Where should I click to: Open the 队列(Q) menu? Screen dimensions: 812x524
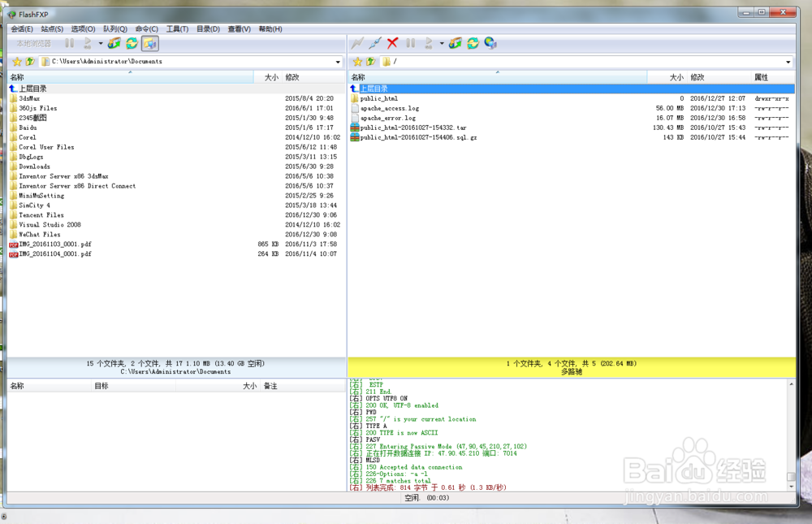[x=115, y=29]
